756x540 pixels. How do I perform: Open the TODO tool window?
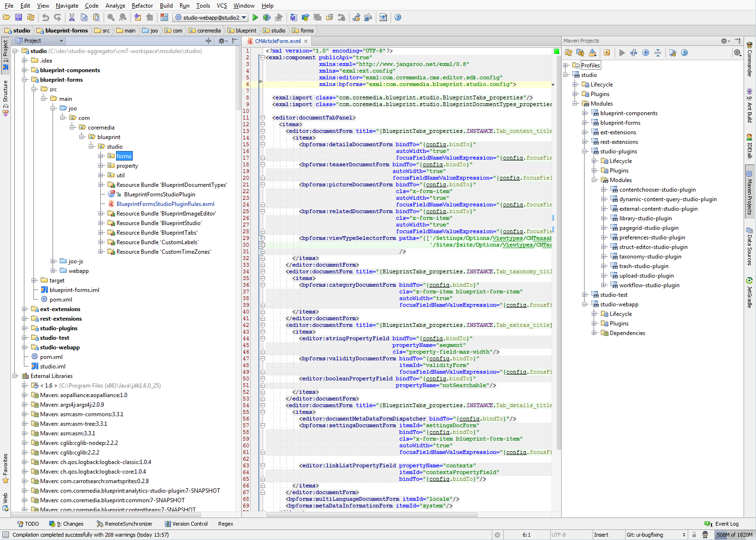click(28, 524)
